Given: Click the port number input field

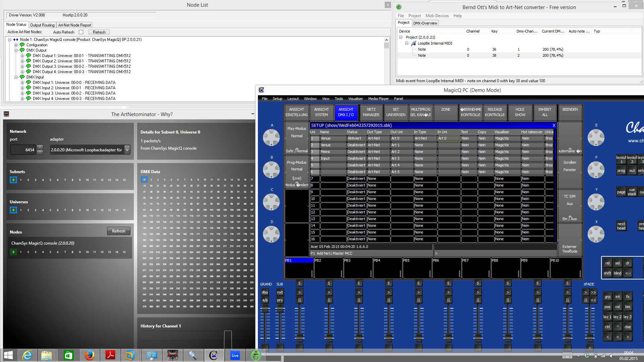Looking at the screenshot, I should pyautogui.click(x=23, y=150).
